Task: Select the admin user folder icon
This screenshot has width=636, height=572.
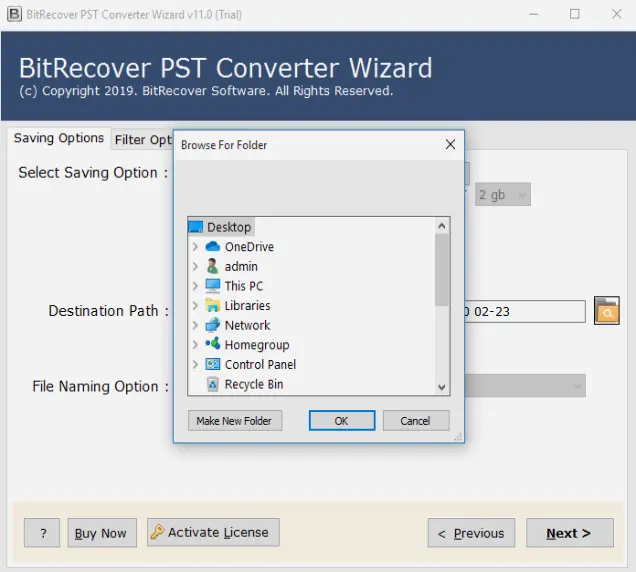Action: coord(212,267)
